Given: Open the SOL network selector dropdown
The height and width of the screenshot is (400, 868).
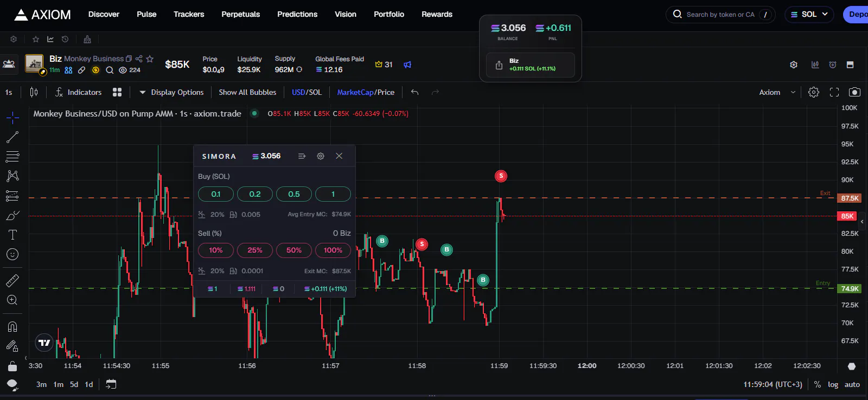Looking at the screenshot, I should [x=809, y=14].
